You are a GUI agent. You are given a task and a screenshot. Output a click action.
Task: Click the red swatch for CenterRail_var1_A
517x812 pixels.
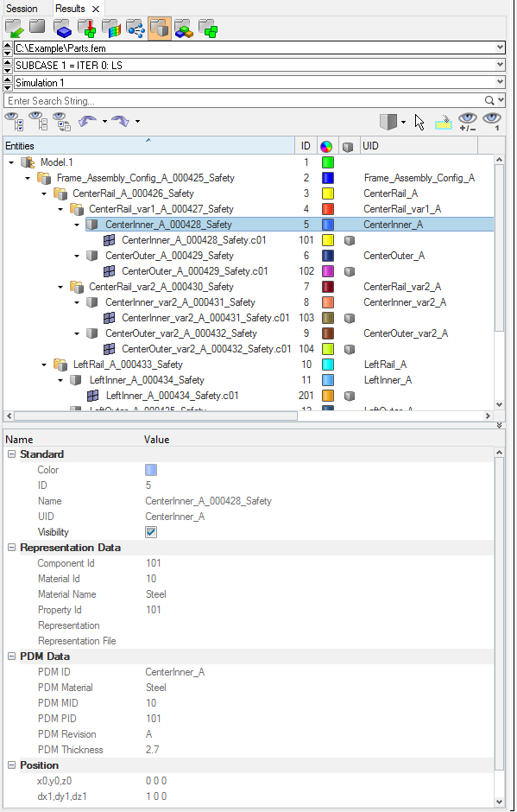328,209
